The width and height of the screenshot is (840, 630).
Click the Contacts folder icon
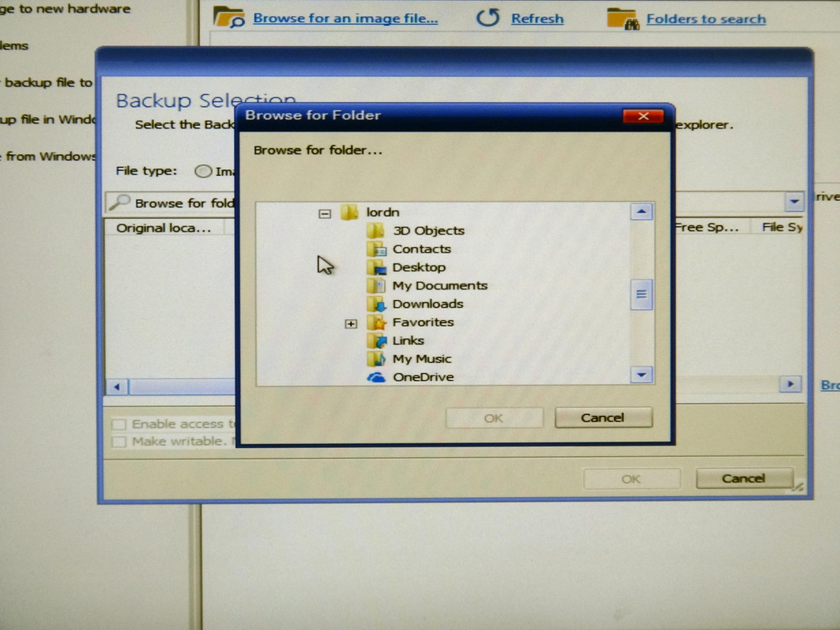[x=376, y=249]
